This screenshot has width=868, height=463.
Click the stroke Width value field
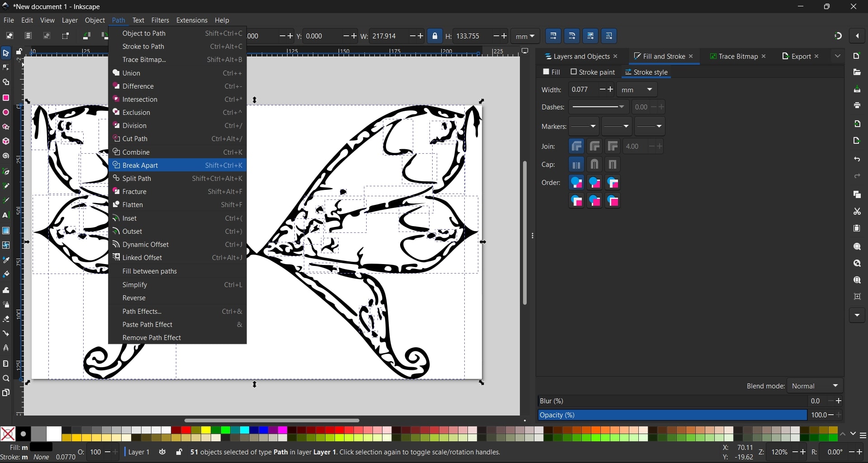583,90
